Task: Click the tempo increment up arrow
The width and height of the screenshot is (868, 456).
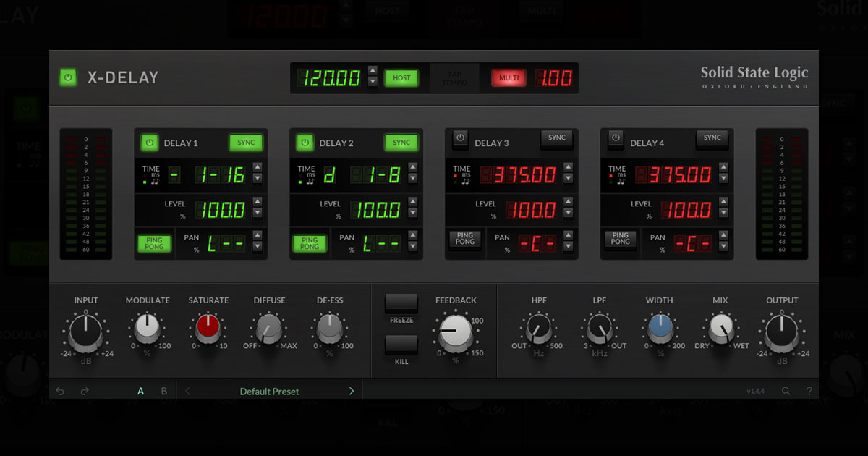Action: 373,72
